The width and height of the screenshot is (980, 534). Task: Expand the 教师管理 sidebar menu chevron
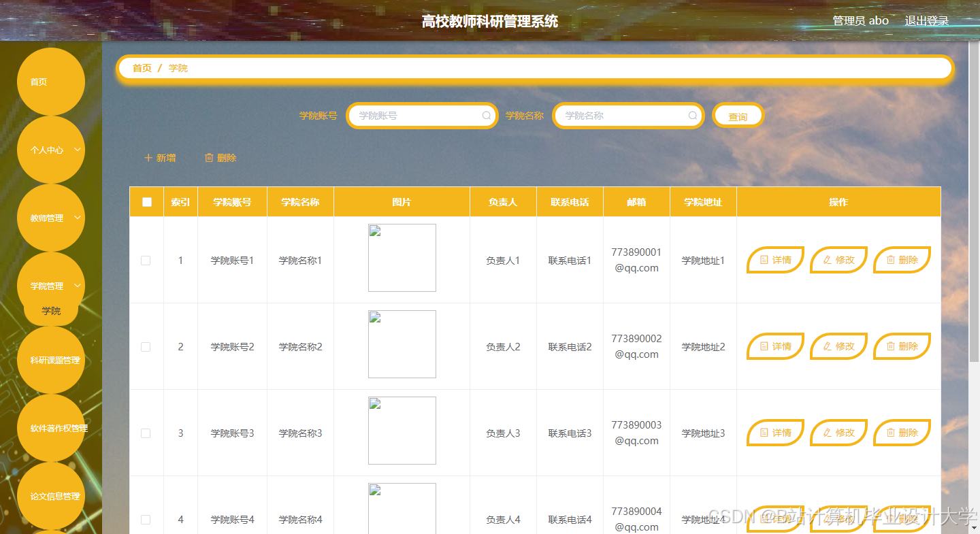78,218
